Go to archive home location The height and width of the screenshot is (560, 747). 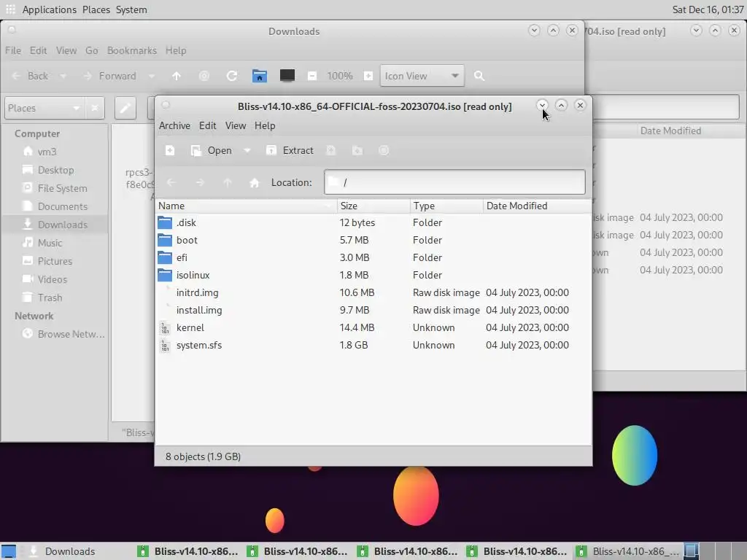255,182
